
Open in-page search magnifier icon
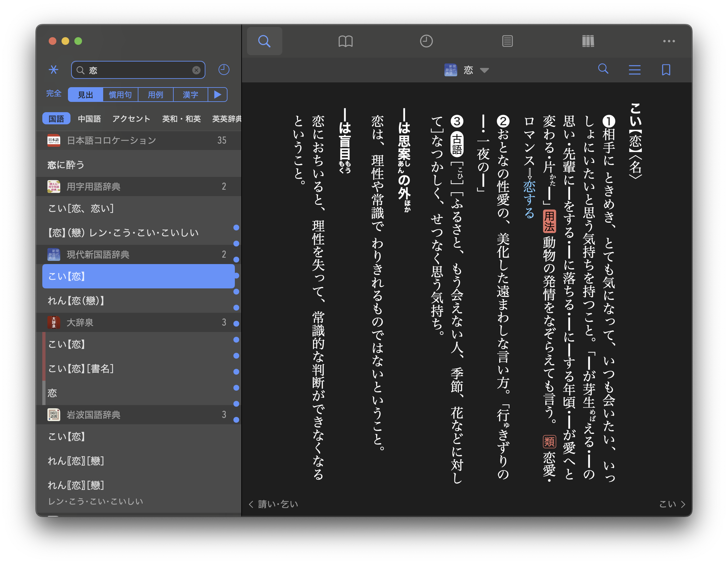(x=603, y=69)
